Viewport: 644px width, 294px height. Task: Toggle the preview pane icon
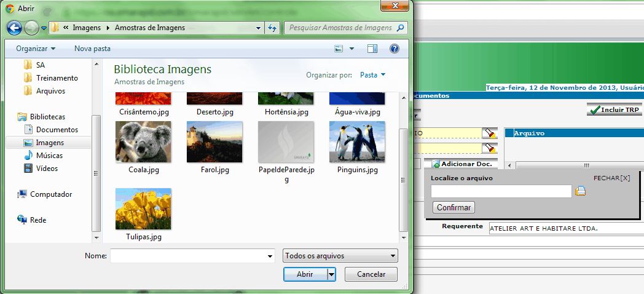tap(372, 49)
